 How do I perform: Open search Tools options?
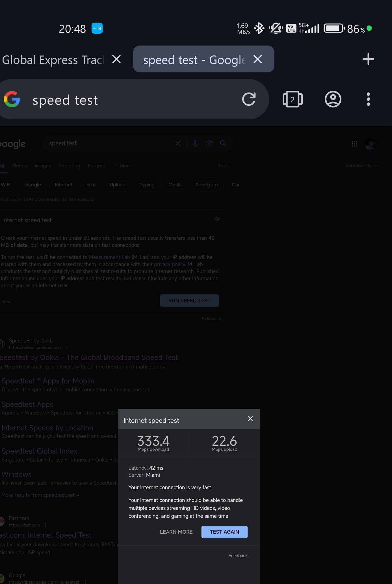pos(224,166)
